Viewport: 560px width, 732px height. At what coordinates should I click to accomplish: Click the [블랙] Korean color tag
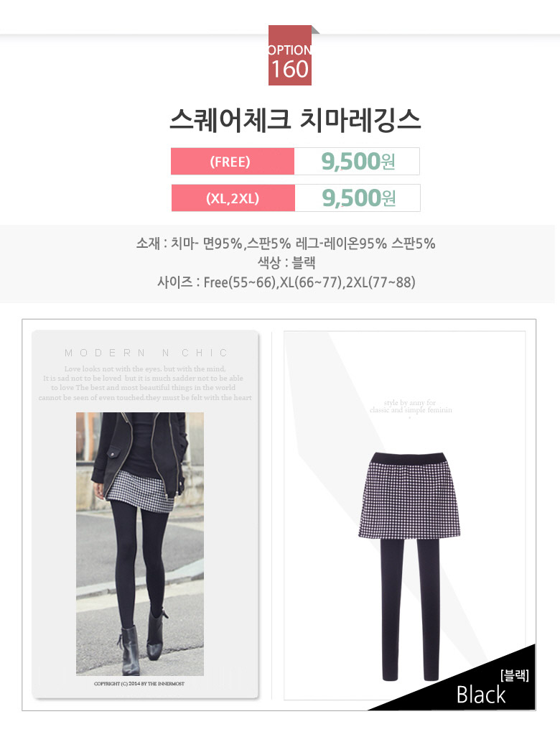point(515,675)
